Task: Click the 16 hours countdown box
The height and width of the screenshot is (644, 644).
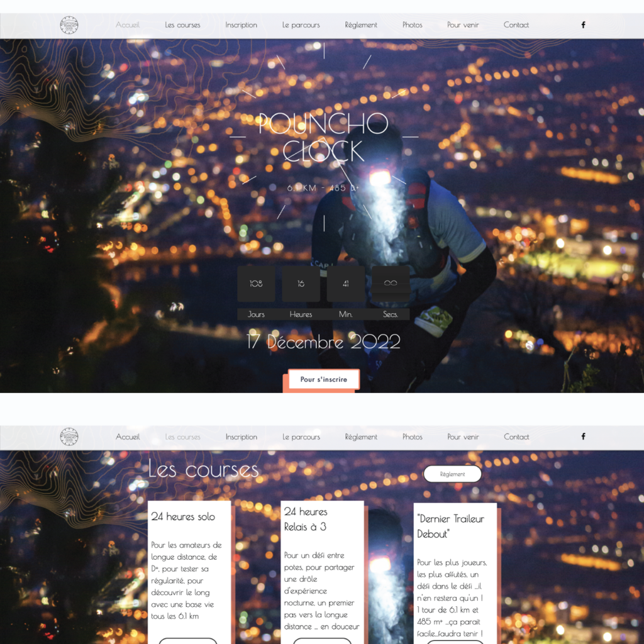Action: (x=301, y=284)
